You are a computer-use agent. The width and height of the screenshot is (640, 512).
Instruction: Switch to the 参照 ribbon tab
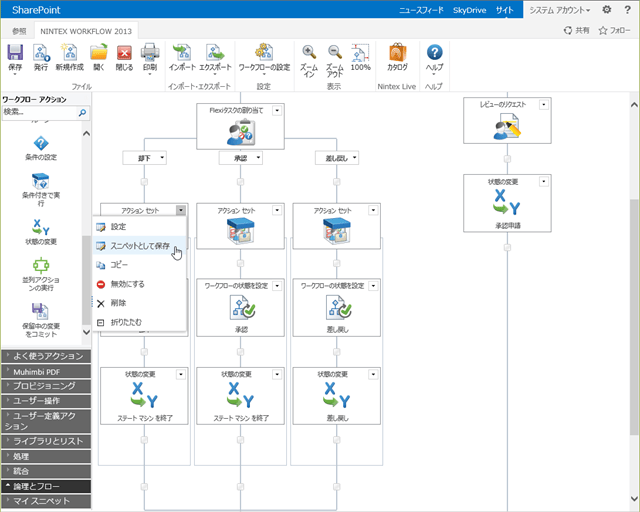(x=19, y=31)
